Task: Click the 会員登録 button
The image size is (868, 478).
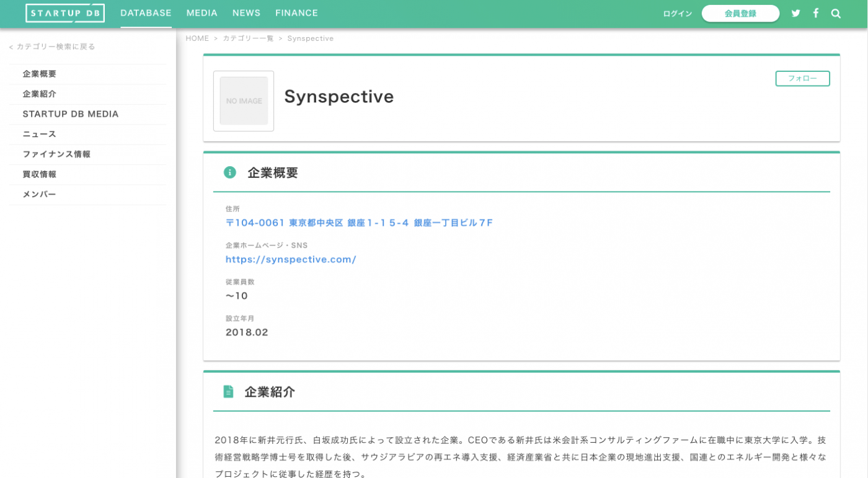Action: [x=740, y=14]
